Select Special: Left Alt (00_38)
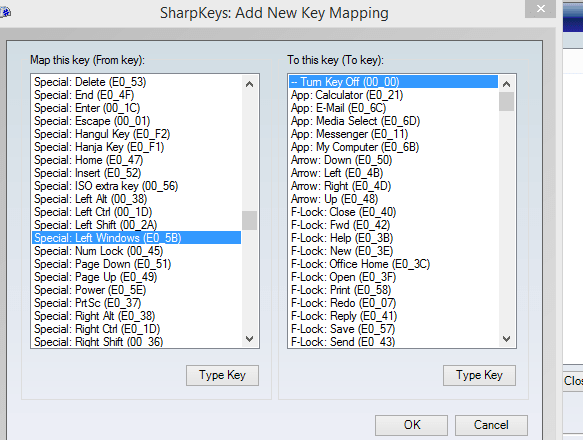The height and width of the screenshot is (440, 583). pyautogui.click(x=136, y=199)
